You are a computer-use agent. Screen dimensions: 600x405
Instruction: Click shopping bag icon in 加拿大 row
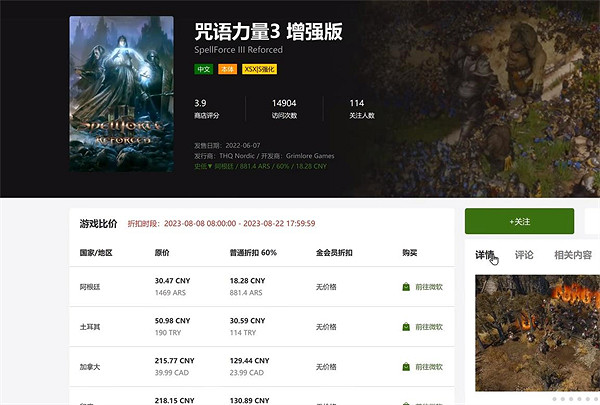406,367
